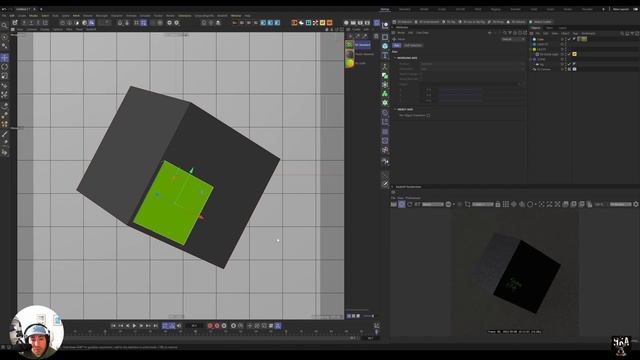640x360 pixels.
Task: Toggle the highlighted rightmost timeline key option icon
Action: [278, 326]
